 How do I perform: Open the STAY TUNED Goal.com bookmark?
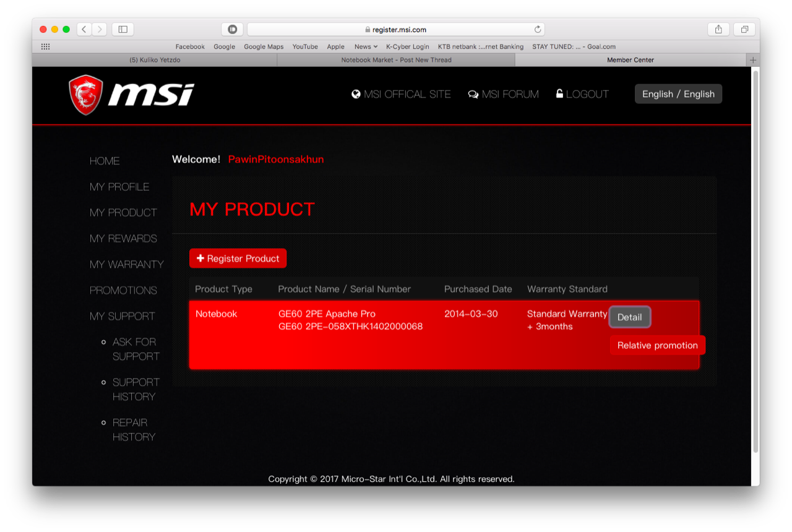[x=574, y=46]
